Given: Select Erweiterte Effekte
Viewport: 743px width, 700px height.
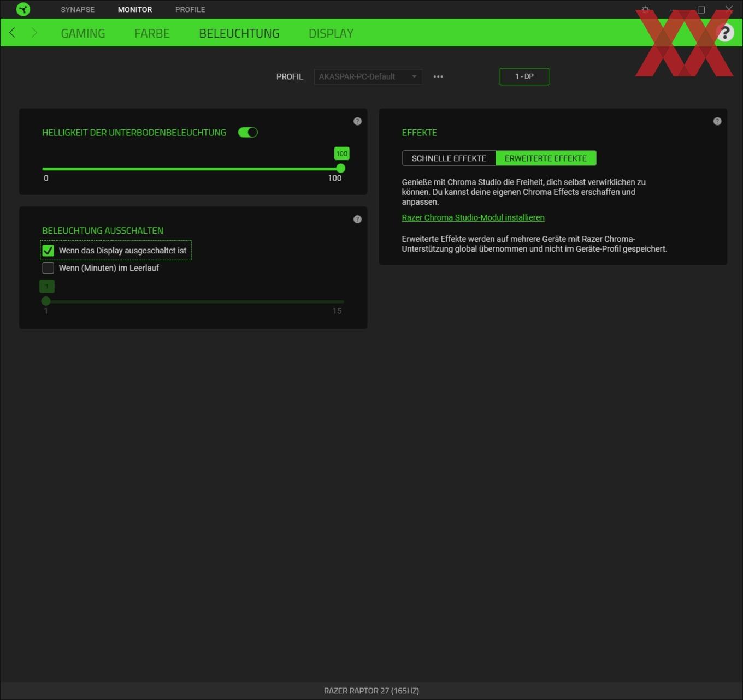Looking at the screenshot, I should 546,158.
